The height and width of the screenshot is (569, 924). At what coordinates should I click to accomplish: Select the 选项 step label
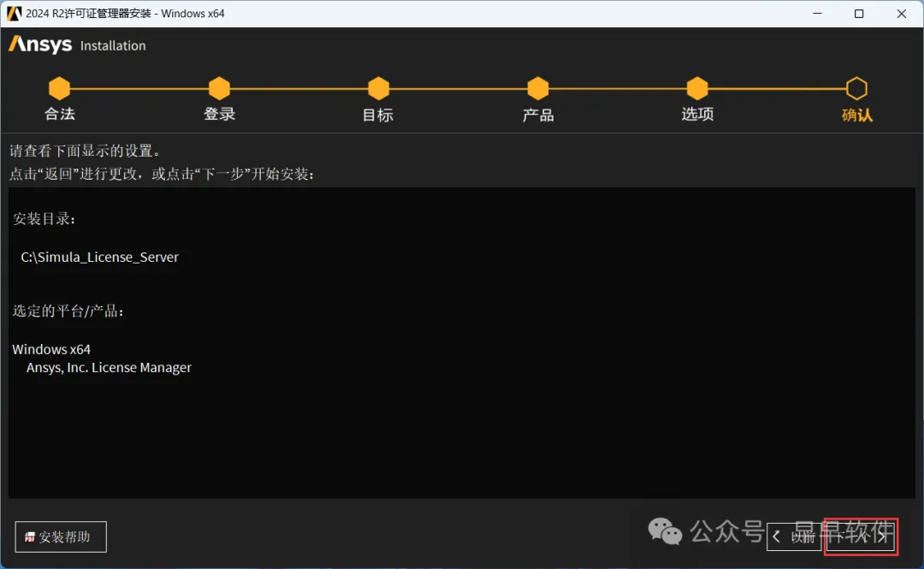pos(698,114)
